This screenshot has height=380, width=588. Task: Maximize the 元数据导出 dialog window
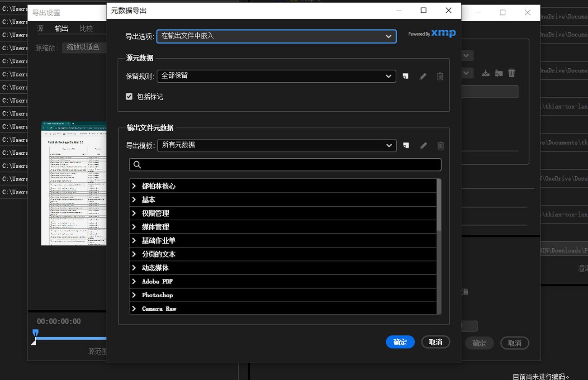[423, 10]
